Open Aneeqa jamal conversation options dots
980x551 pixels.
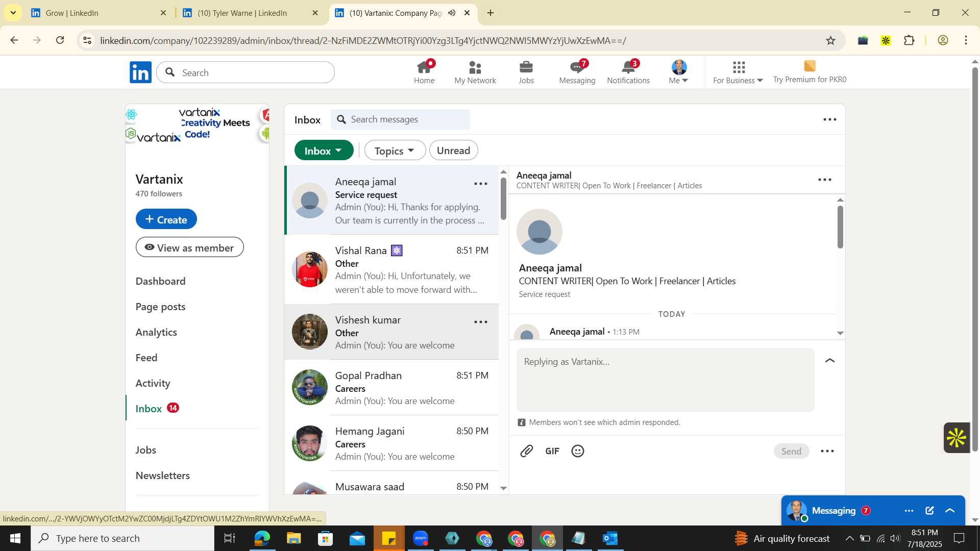point(481,184)
